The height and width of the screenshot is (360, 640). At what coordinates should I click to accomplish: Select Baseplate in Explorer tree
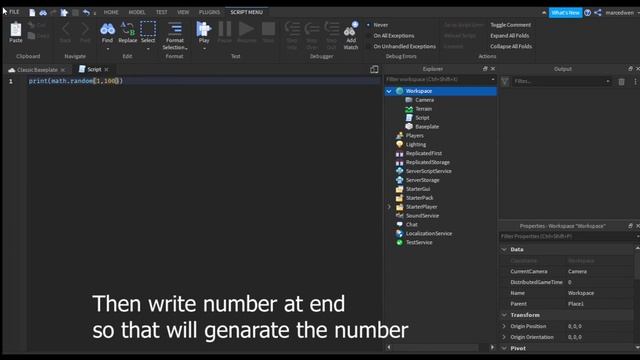click(x=427, y=127)
